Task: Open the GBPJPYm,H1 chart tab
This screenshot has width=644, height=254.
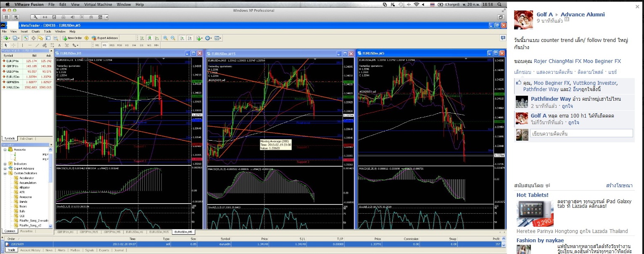Action: 66,232
